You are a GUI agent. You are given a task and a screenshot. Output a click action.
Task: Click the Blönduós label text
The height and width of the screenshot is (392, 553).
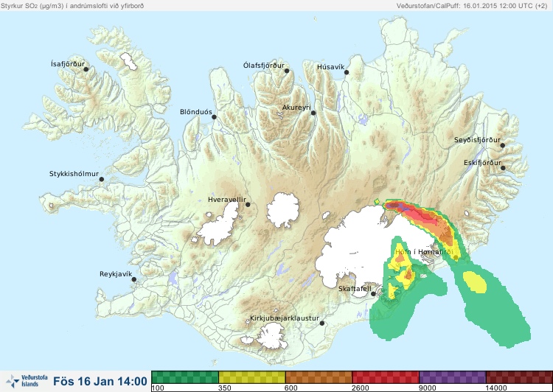[x=196, y=112]
